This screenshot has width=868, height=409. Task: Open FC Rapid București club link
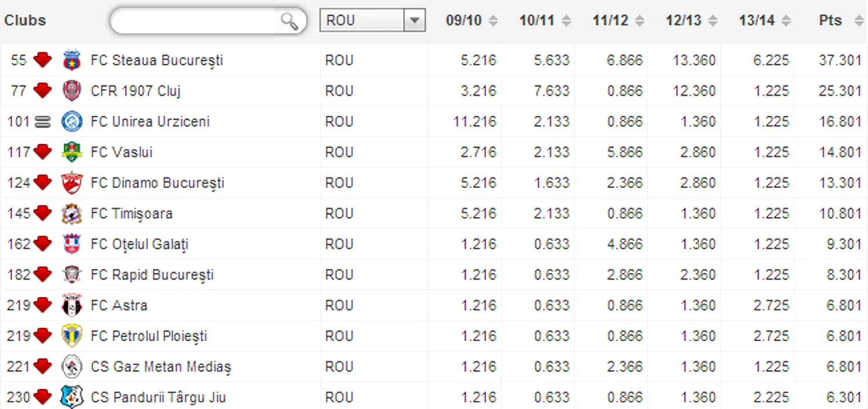click(x=152, y=275)
